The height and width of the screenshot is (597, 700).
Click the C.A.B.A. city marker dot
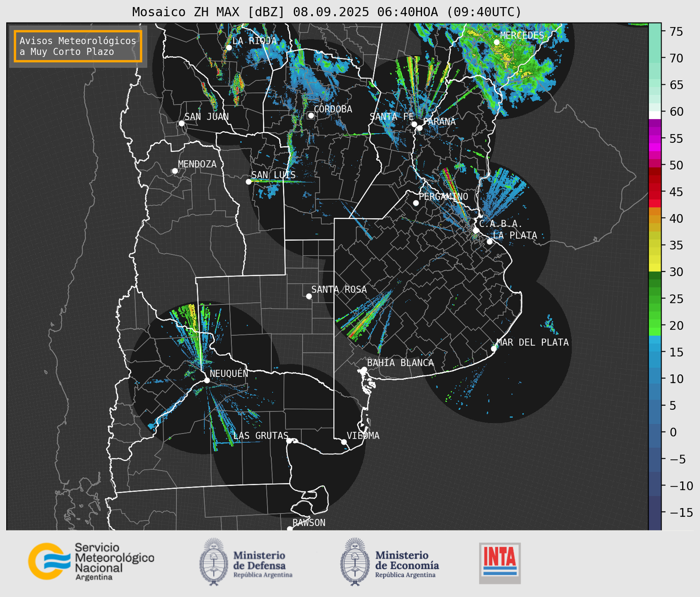pyautogui.click(x=476, y=230)
